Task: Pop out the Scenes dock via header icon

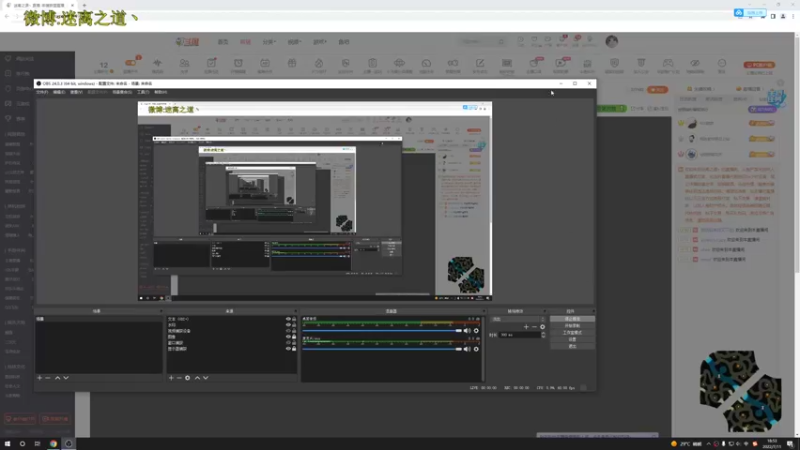Action: point(161,311)
